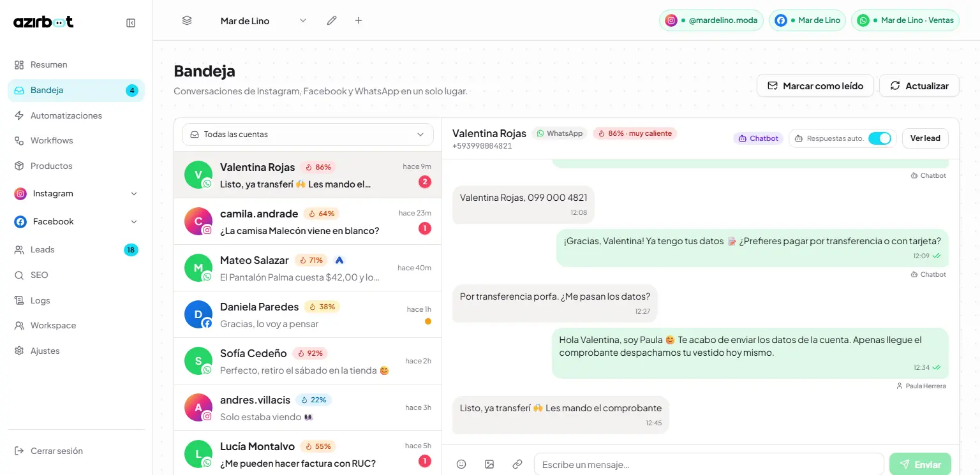Edit workspace name with the pencil icon
Viewport: 980px width, 475px height.
point(332,20)
